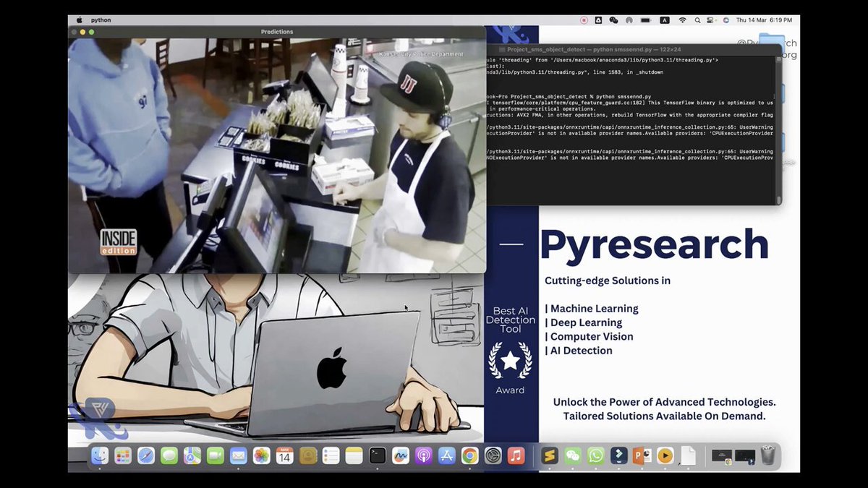Screen dimensions: 868x488
Task: Open Messages app in Dock
Action: coord(169,455)
